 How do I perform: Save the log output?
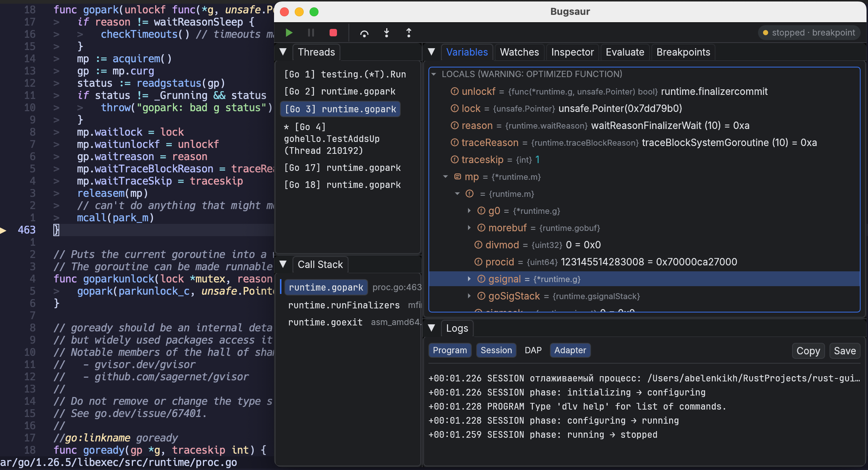845,351
